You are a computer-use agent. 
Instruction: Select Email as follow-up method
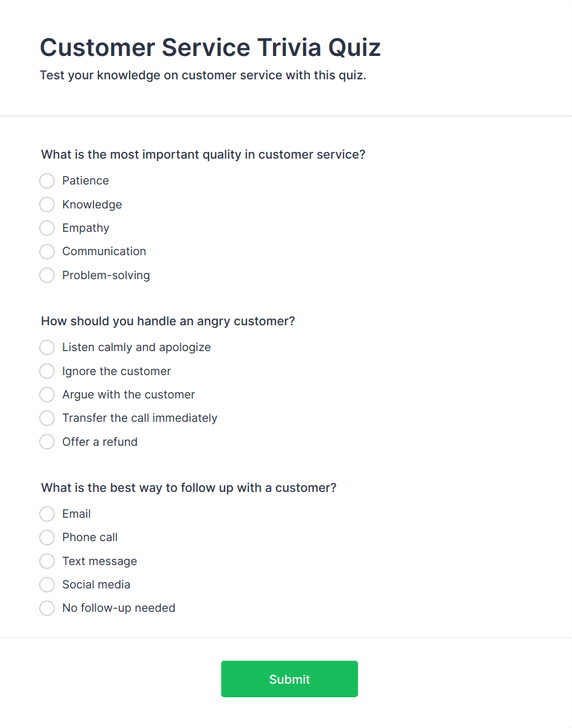click(x=47, y=514)
